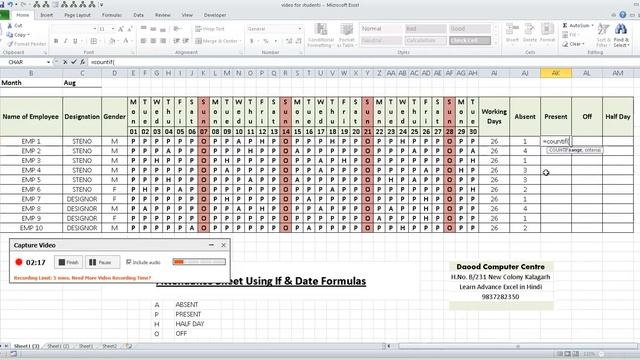Viewport: 640px width, 360px height.
Task: Open the Format cells menu
Action: click(x=547, y=33)
